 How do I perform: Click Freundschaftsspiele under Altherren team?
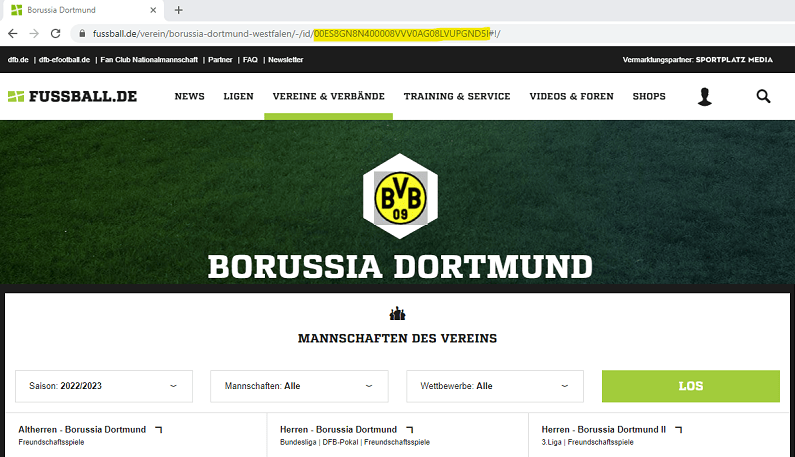click(x=51, y=442)
